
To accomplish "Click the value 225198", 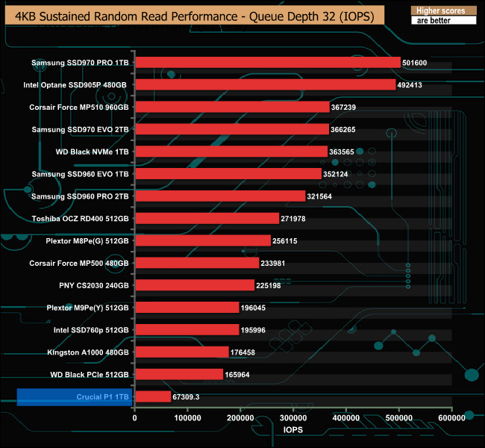I will tap(268, 286).
